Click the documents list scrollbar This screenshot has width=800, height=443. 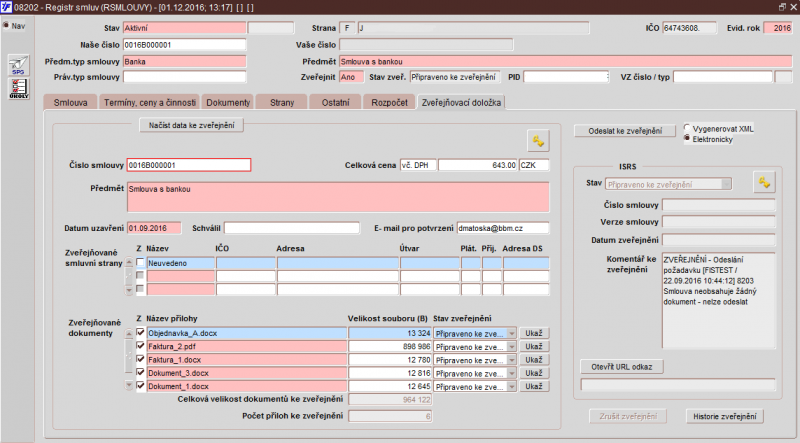tap(129, 360)
